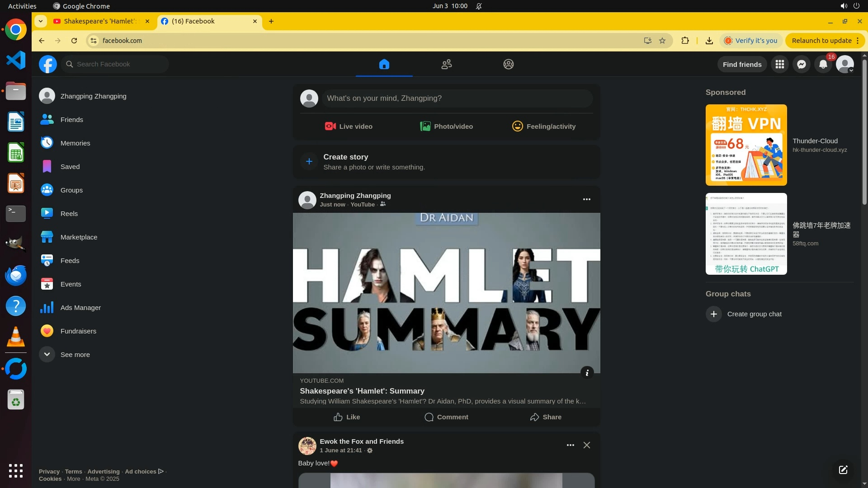Open three-dot options on Zhangping's post
Image resolution: width=868 pixels, height=488 pixels.
[587, 199]
